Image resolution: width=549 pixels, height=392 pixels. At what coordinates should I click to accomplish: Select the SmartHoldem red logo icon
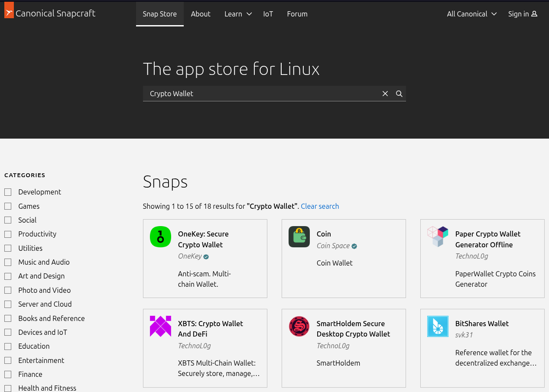[299, 326]
